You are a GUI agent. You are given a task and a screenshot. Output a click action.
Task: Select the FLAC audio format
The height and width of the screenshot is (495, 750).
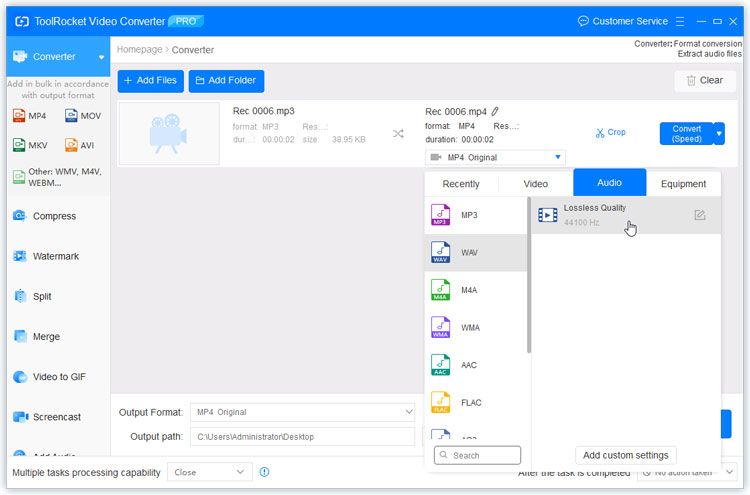pos(475,403)
